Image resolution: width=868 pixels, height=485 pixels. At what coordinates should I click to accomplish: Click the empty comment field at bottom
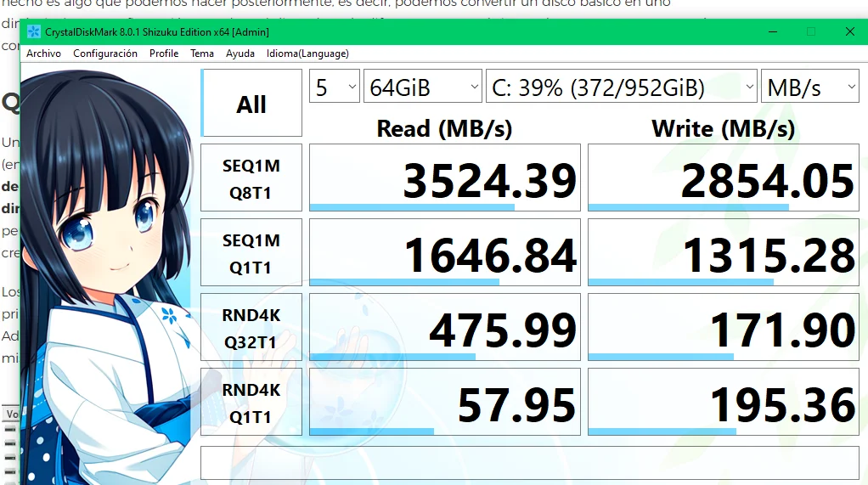pyautogui.click(x=530, y=463)
